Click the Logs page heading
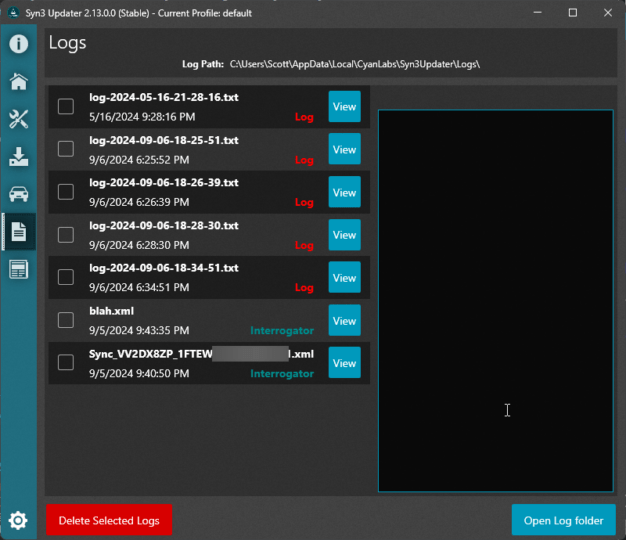The height and width of the screenshot is (540, 626). (x=67, y=43)
